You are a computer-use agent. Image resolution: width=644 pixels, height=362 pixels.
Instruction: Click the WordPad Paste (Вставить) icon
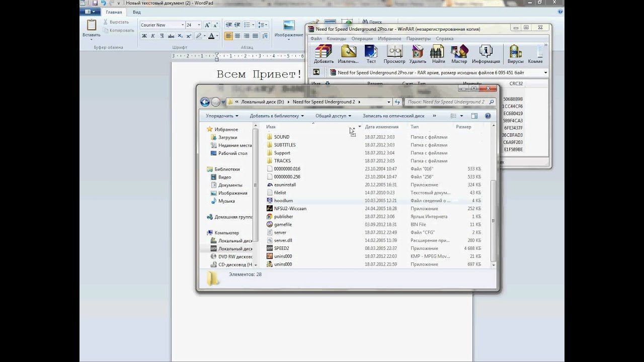pos(92,26)
